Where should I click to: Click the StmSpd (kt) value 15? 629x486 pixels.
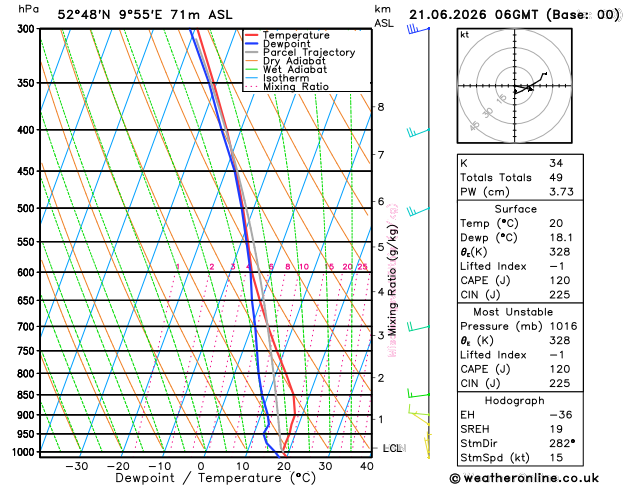click(556, 458)
